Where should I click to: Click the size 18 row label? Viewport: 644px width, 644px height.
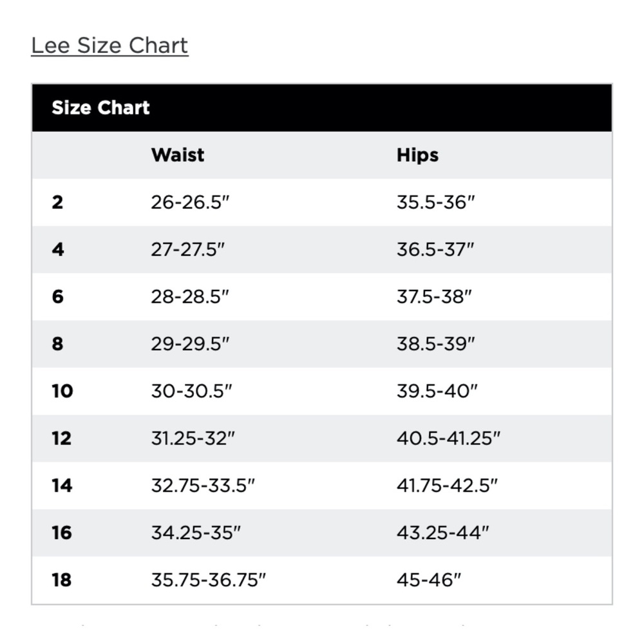click(x=62, y=580)
